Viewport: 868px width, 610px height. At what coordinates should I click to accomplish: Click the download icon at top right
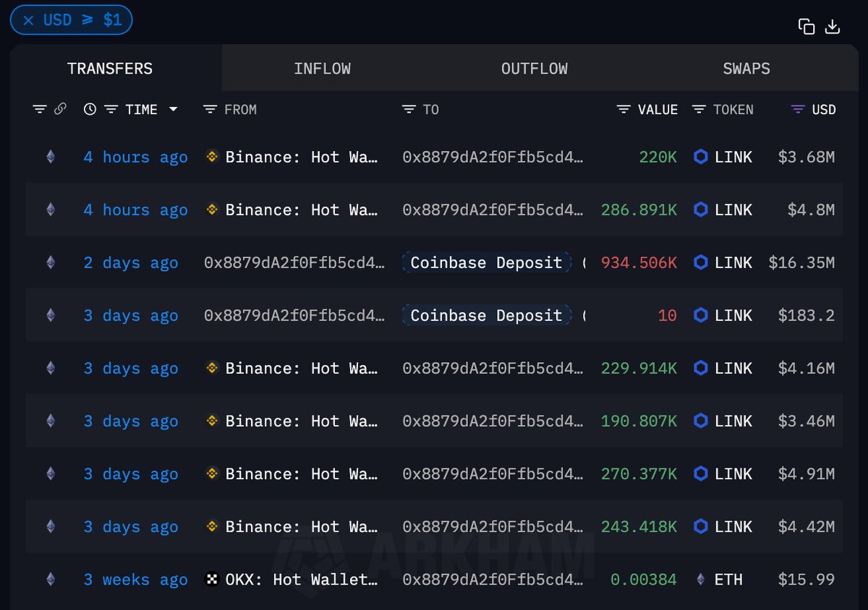[833, 27]
